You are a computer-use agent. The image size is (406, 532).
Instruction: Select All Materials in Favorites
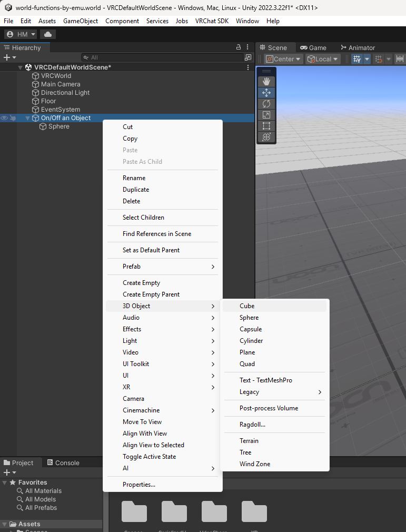[x=43, y=491]
